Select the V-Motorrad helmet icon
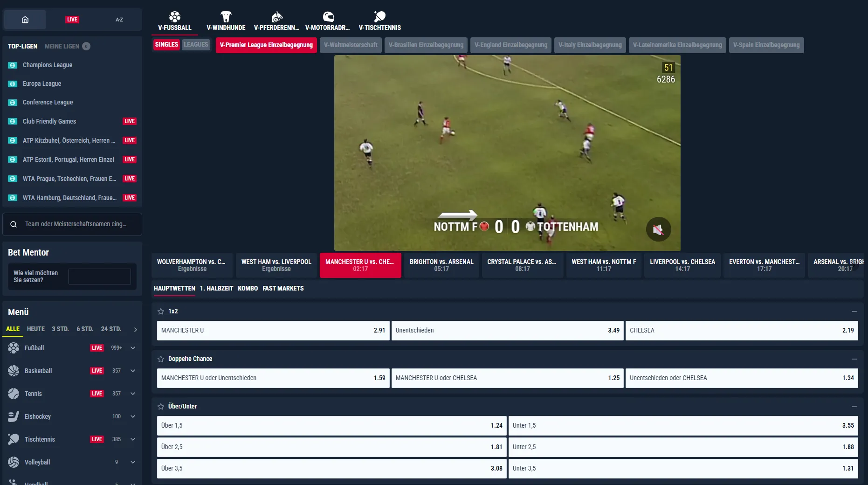Viewport: 868px width, 485px height. click(x=328, y=17)
